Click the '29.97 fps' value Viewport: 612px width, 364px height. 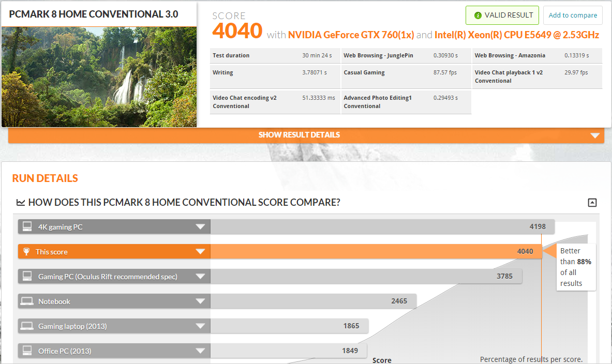tap(576, 72)
